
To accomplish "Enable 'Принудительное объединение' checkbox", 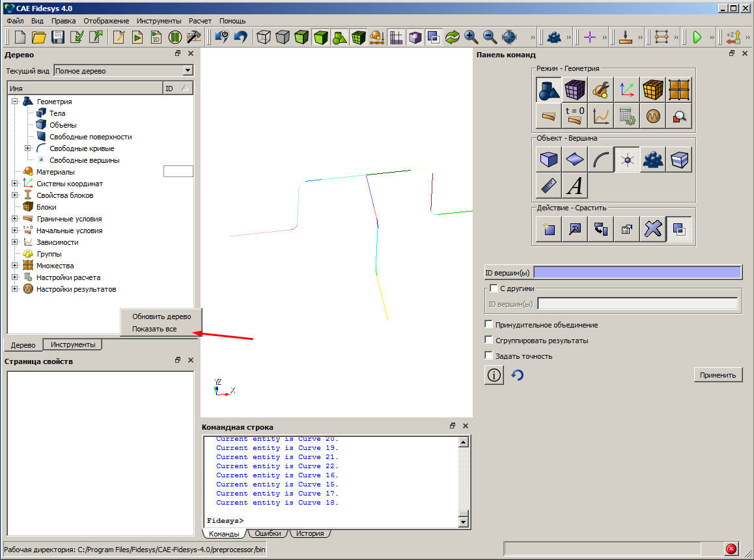I will (x=488, y=324).
